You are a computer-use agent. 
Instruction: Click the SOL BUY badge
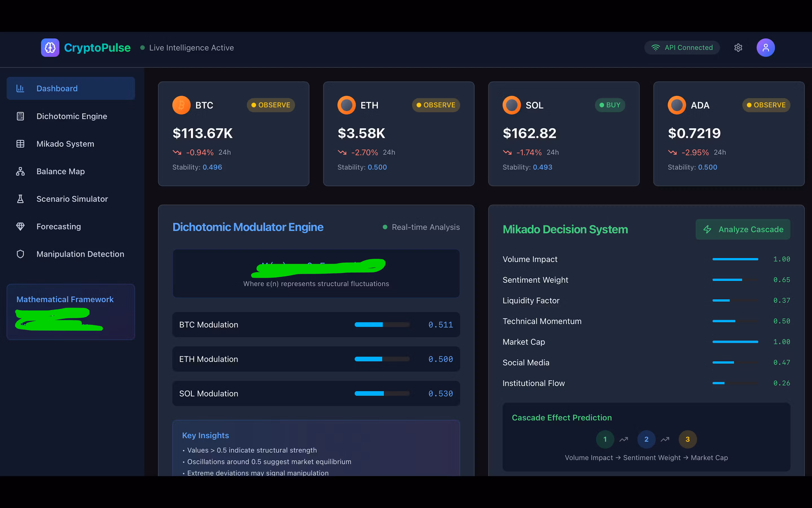[610, 105]
